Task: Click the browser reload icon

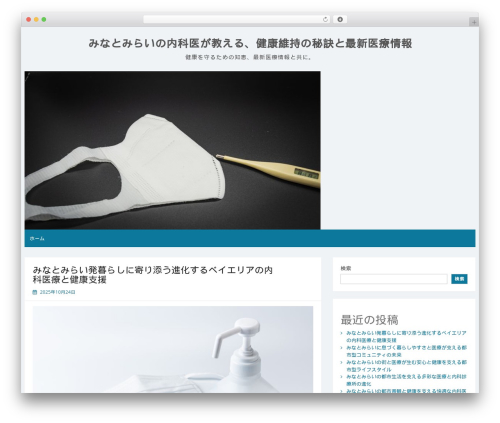Action: (325, 20)
